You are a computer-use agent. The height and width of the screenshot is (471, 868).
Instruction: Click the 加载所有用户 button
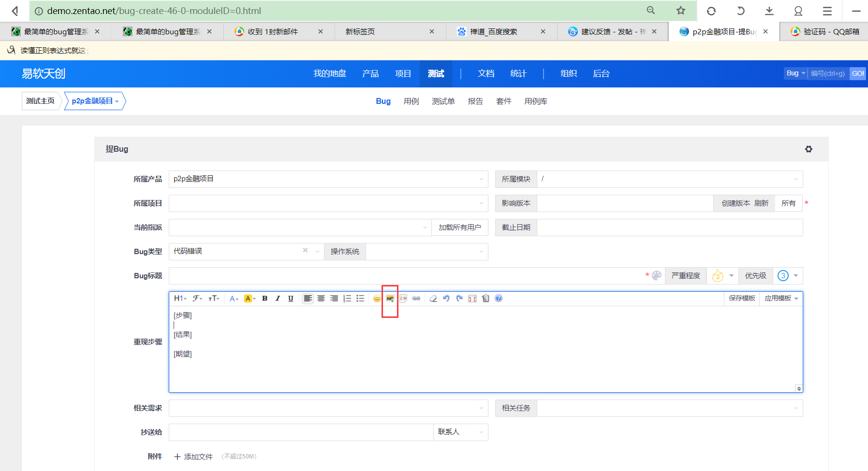coord(459,228)
